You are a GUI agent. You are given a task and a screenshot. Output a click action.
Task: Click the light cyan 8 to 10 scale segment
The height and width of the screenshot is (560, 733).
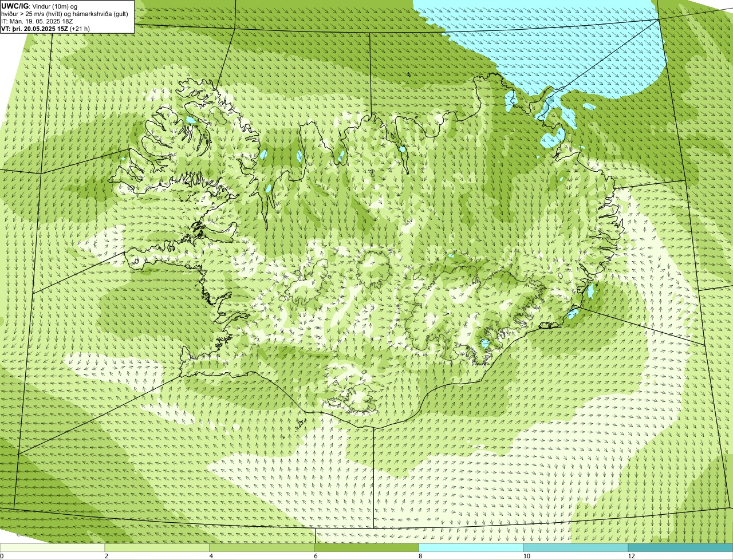(471, 548)
